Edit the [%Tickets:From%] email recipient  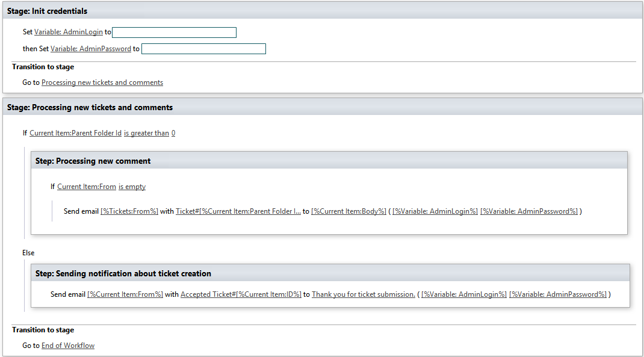[129, 211]
